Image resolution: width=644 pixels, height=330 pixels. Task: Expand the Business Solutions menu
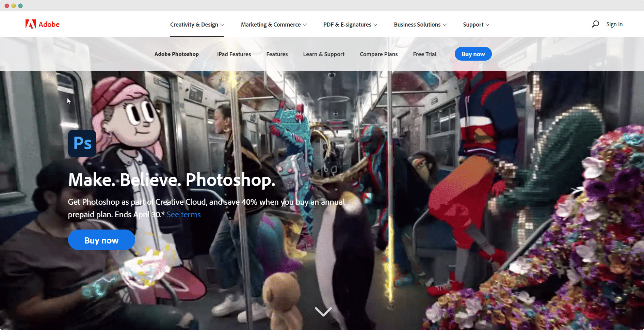(x=420, y=25)
